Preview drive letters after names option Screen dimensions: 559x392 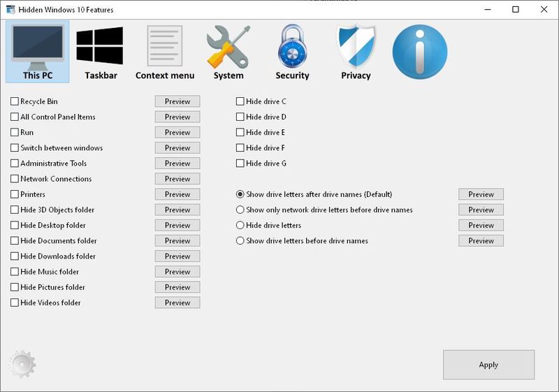(x=481, y=194)
